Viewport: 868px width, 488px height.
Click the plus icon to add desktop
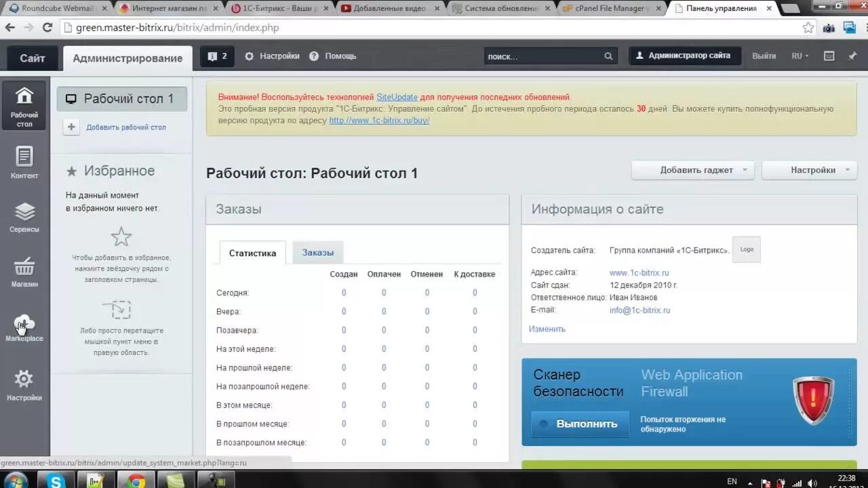pyautogui.click(x=72, y=127)
